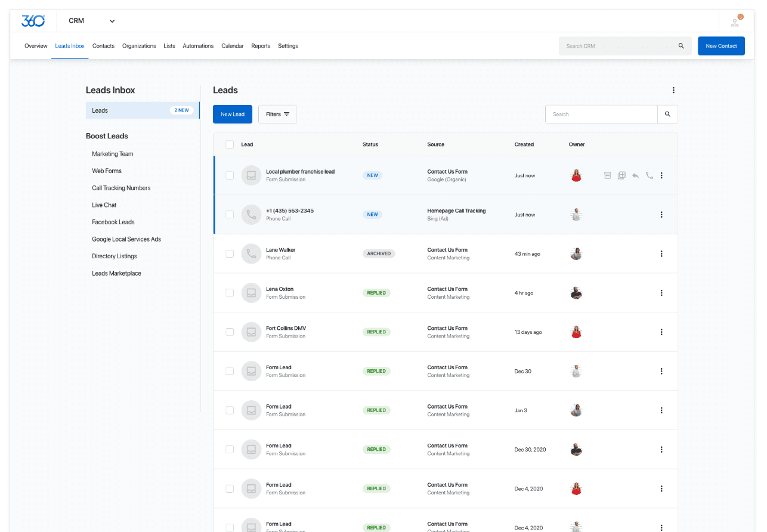Open Leads Marketplace in sidebar
Viewport: 767px width, 532px height.
[116, 273]
